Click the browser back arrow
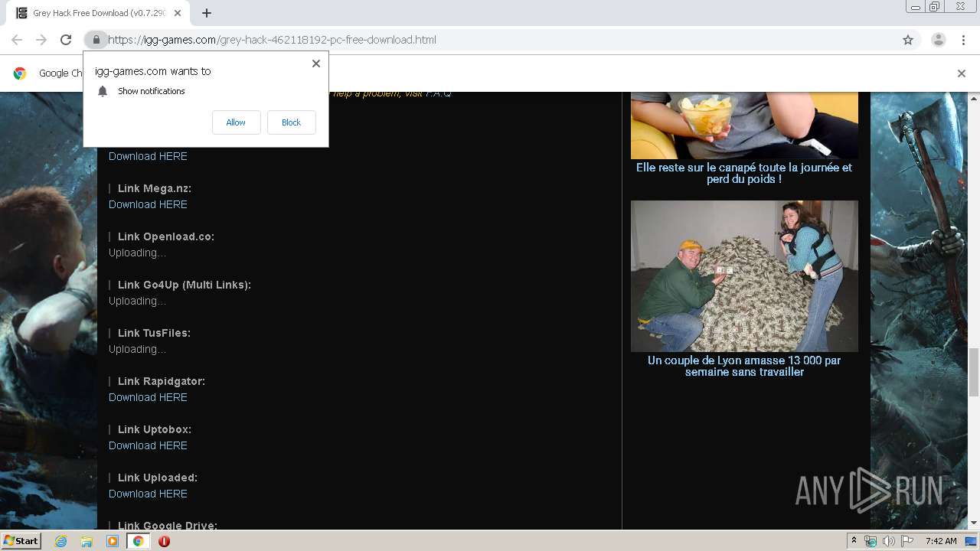The height and width of the screenshot is (551, 980). (x=17, y=40)
